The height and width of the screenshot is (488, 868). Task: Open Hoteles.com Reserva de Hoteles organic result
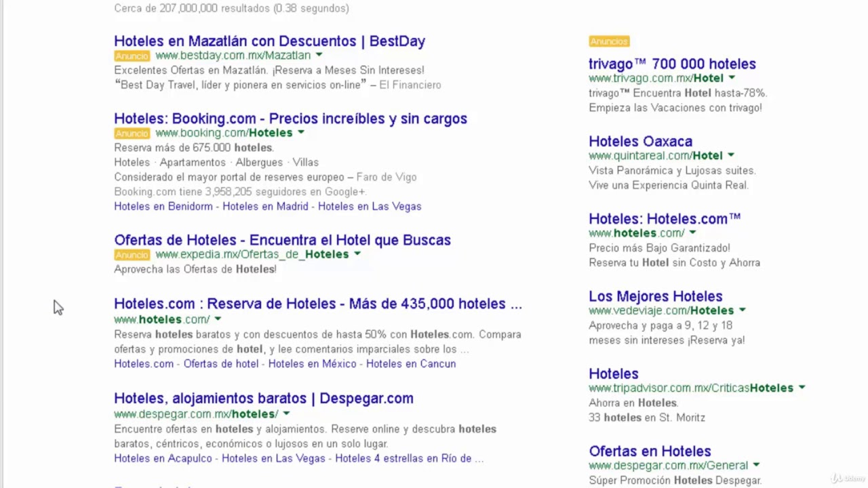pyautogui.click(x=318, y=304)
